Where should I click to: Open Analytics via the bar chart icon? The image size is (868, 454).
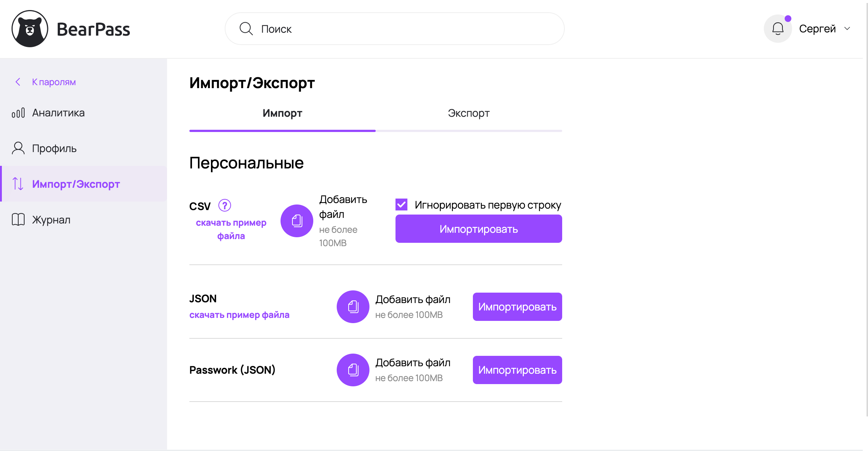point(18,113)
